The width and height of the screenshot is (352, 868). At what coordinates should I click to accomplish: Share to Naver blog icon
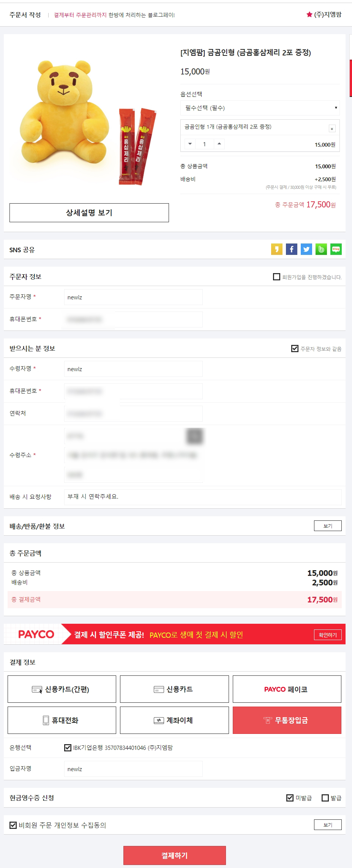click(x=336, y=249)
